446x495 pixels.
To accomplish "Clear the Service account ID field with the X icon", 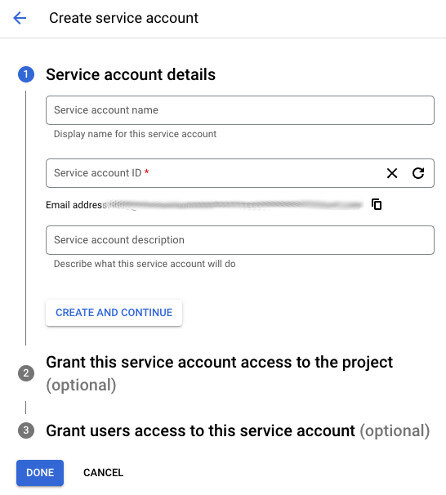I will point(392,173).
